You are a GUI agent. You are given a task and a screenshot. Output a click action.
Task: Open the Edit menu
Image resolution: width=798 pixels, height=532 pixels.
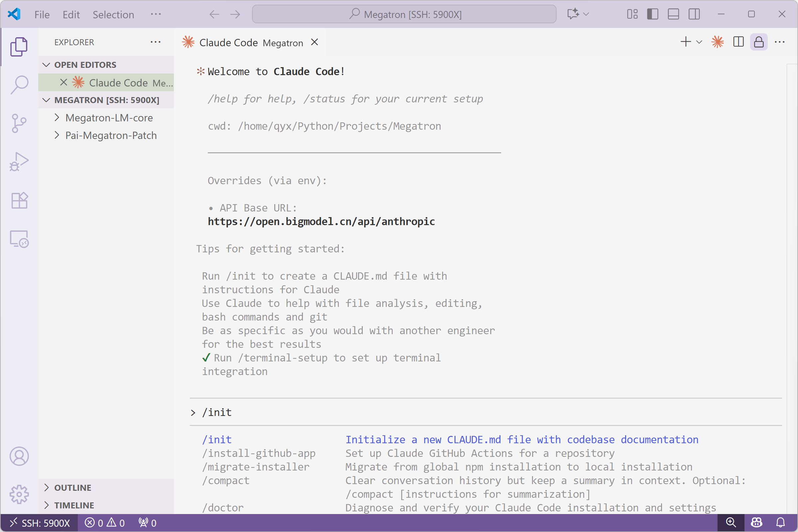(71, 15)
